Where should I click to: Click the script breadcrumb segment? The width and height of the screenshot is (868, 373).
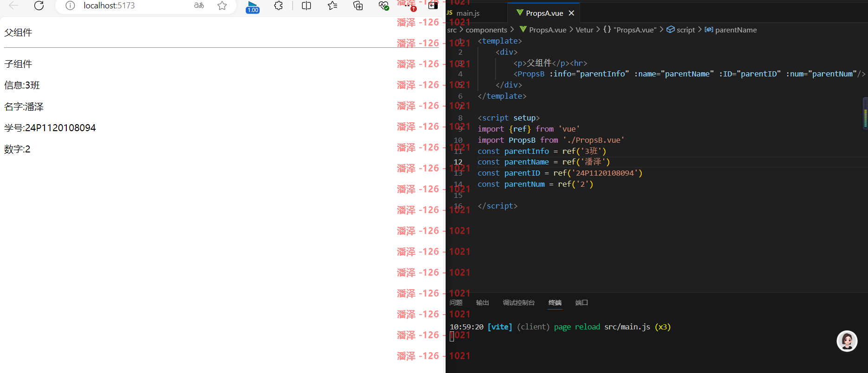click(681, 30)
